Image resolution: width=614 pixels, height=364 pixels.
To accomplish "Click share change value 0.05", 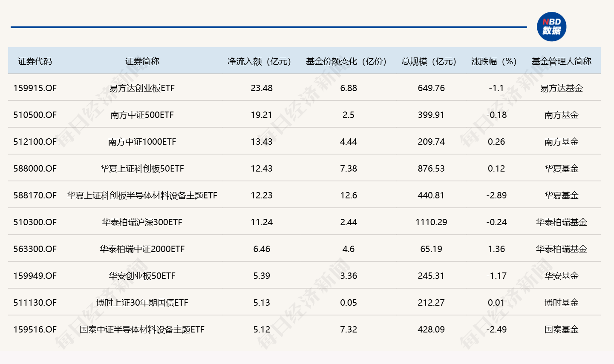I will pyautogui.click(x=349, y=303).
